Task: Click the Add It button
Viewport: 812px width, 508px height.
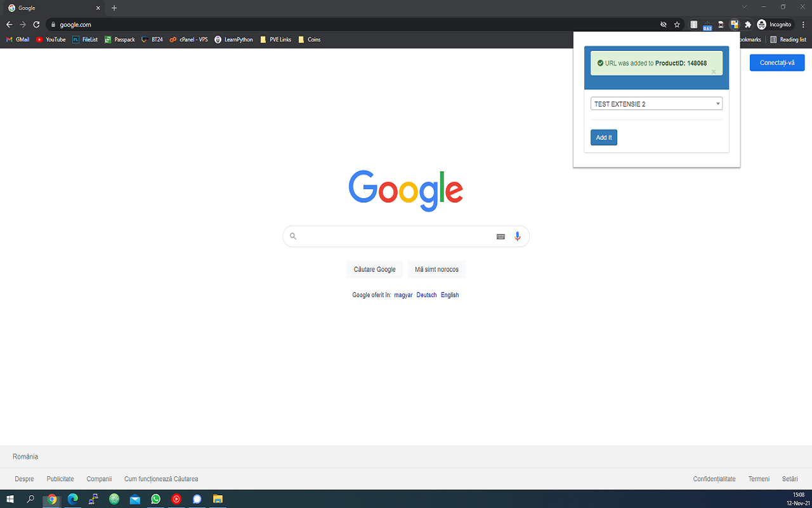Action: [x=604, y=137]
